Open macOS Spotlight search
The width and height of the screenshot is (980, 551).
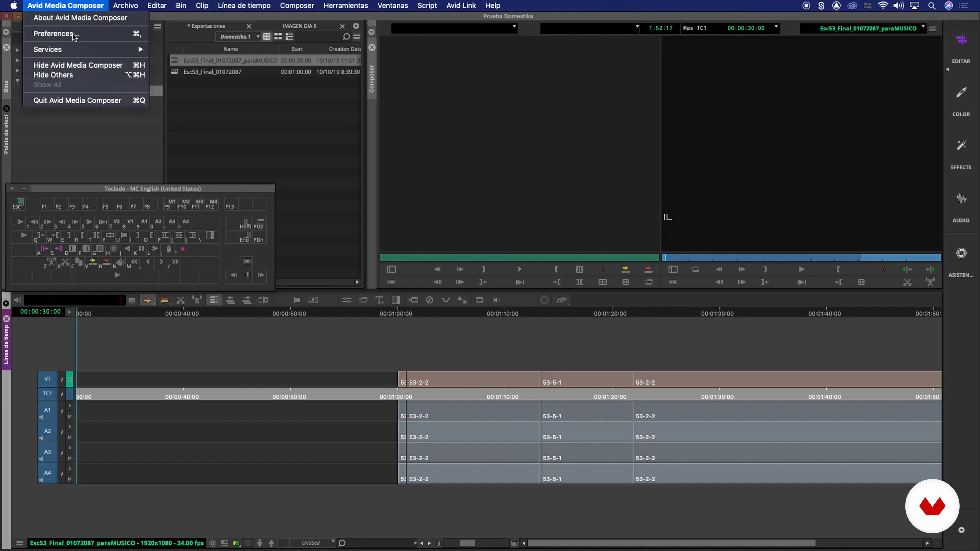point(932,5)
